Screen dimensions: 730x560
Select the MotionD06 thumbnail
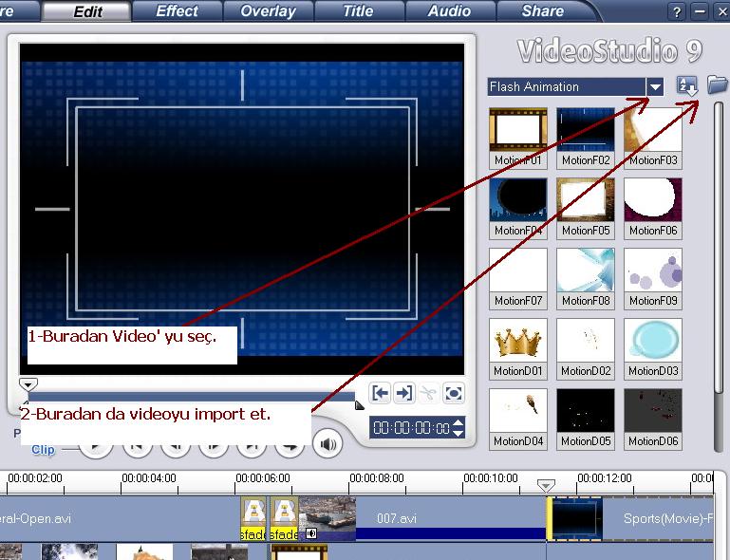point(653,419)
